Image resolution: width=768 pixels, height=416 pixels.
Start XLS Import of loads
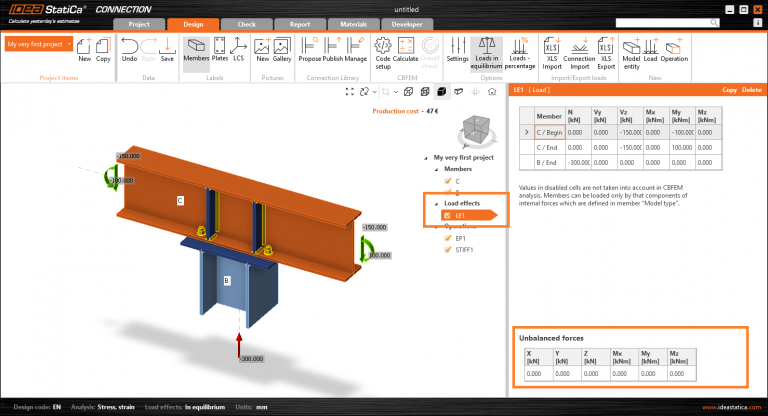[x=552, y=53]
